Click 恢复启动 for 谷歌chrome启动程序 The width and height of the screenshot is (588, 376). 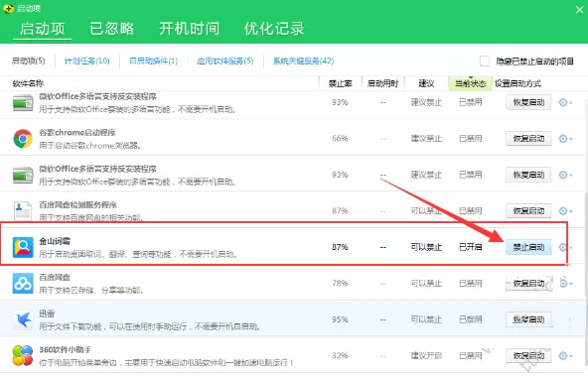[528, 139]
